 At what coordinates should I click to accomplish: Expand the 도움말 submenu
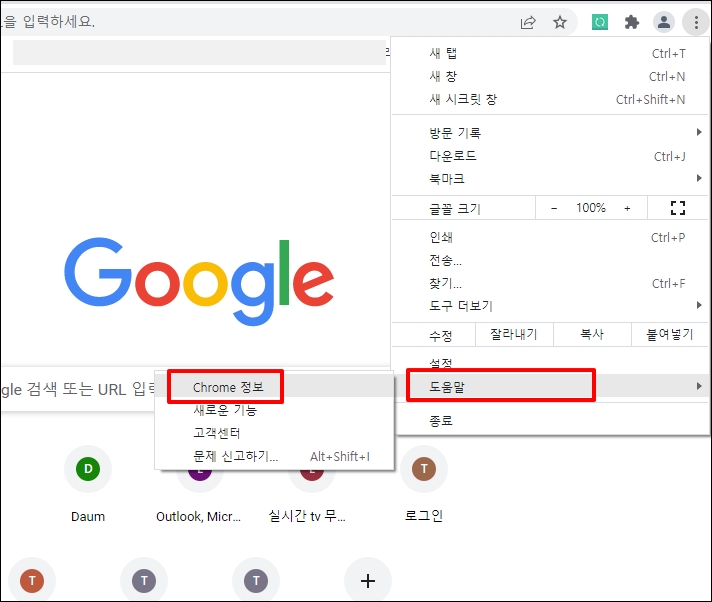coord(550,386)
